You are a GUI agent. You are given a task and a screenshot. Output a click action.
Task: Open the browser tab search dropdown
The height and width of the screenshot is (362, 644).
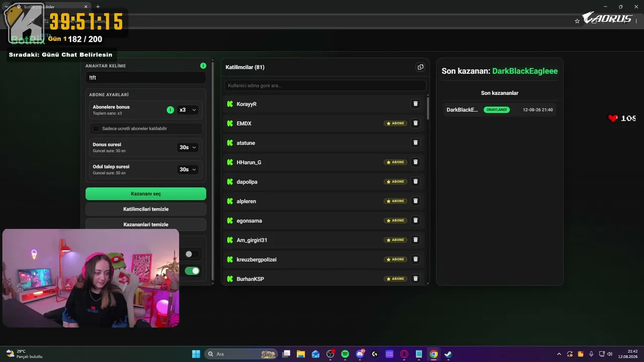click(6, 7)
